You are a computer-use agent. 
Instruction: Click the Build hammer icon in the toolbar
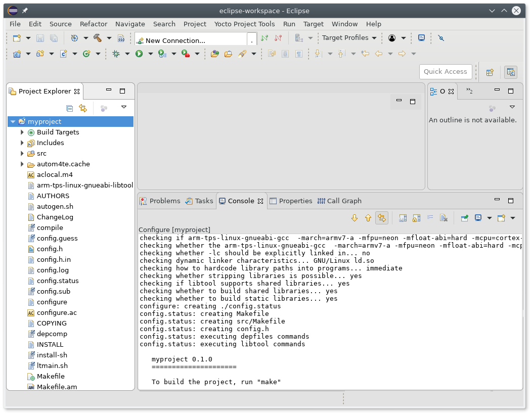click(98, 38)
